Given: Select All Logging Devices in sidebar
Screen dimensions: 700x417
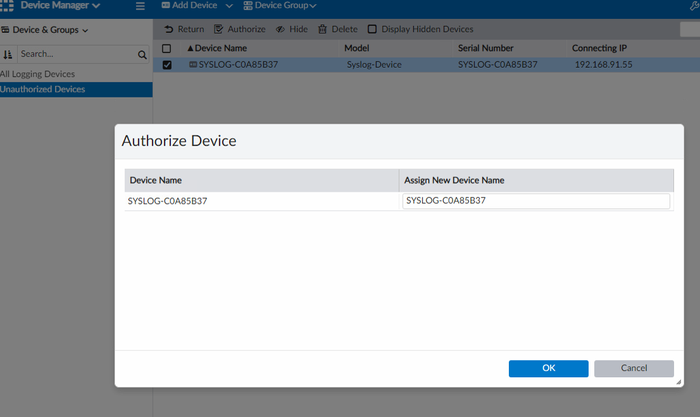Looking at the screenshot, I should pyautogui.click(x=38, y=74).
